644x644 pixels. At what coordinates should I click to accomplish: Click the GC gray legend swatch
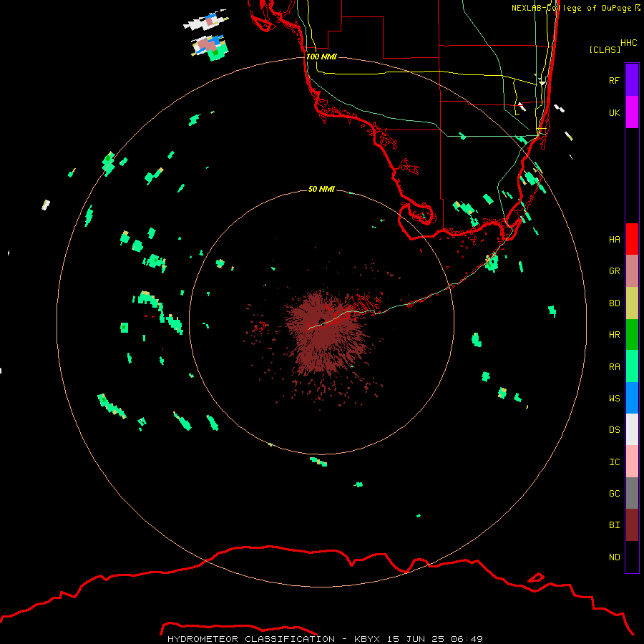[632, 493]
